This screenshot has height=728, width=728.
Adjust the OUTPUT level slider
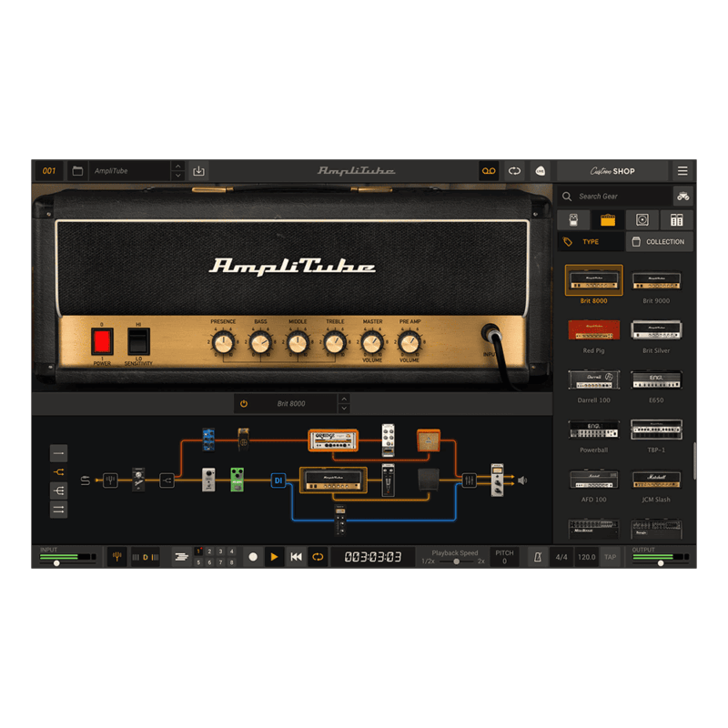coord(661,562)
